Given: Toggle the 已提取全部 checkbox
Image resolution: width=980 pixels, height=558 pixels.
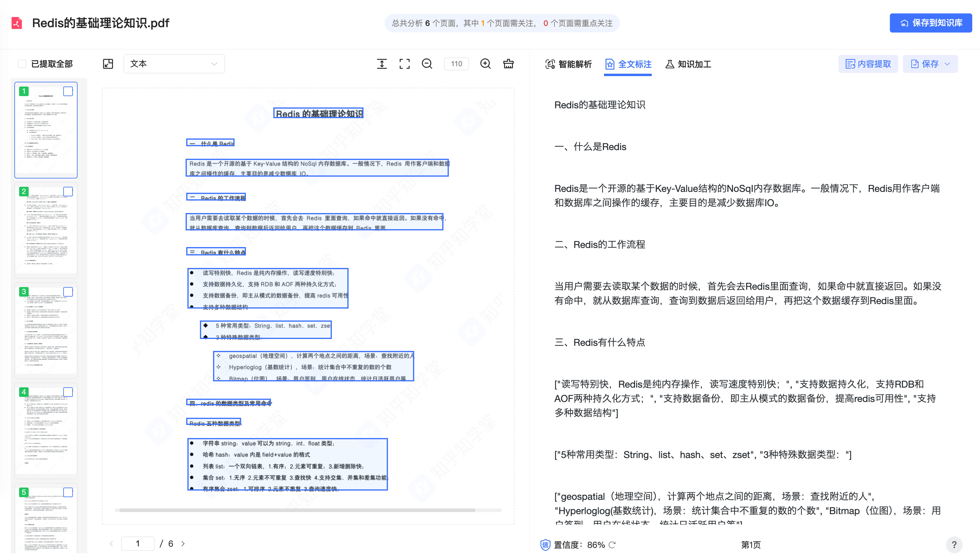Looking at the screenshot, I should 22,64.
